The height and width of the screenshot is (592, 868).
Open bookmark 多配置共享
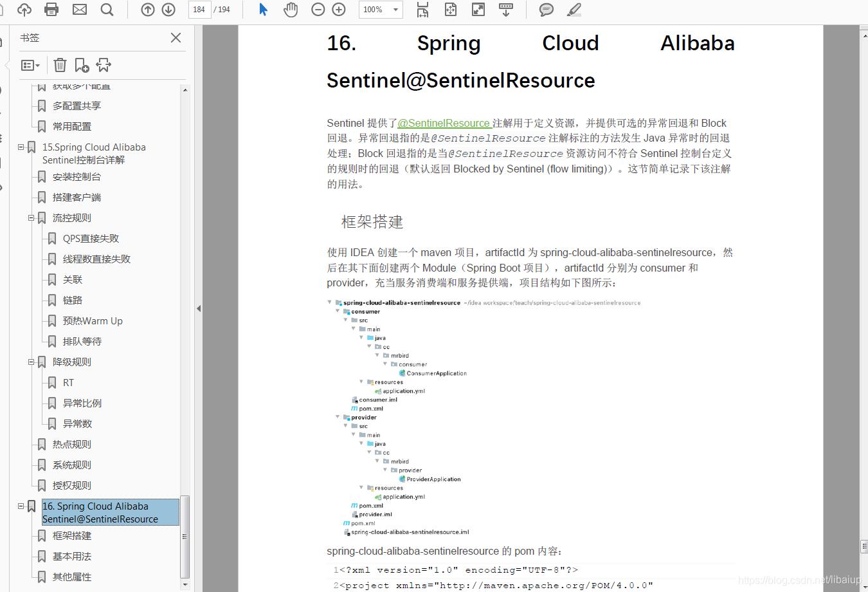point(77,106)
